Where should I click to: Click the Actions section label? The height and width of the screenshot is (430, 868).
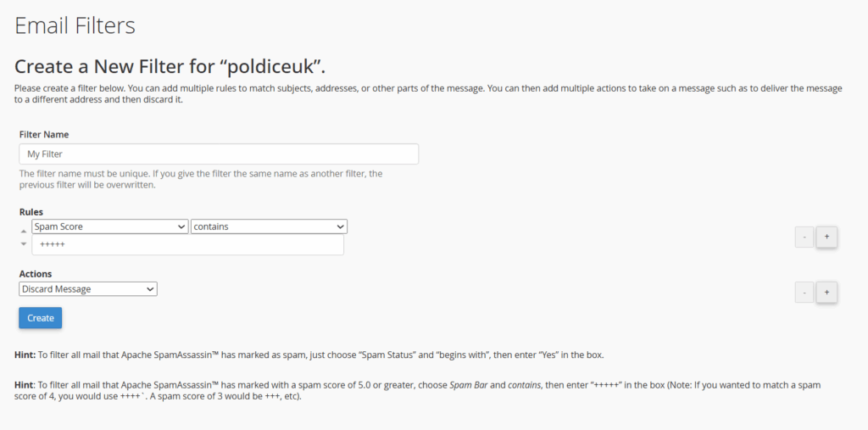36,274
